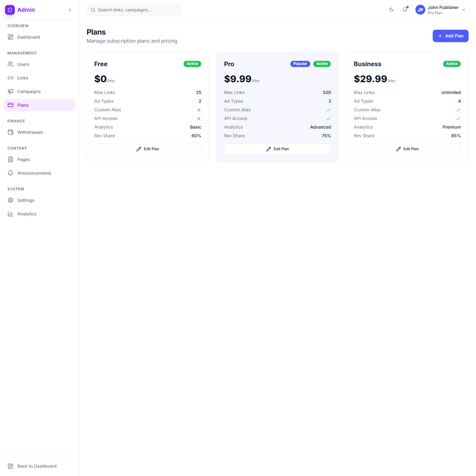Click the Users people icon
The height and width of the screenshot is (476, 476).
click(x=11, y=64)
